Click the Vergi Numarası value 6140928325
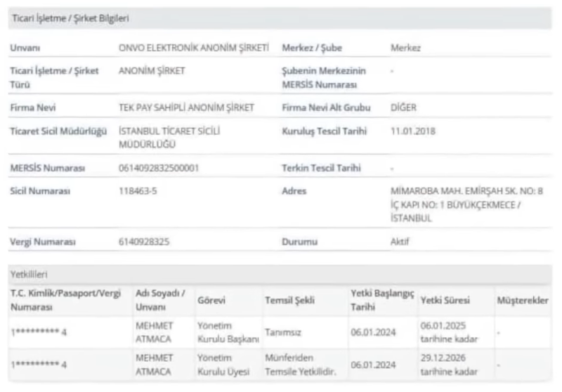The width and height of the screenshot is (562, 392). (144, 242)
